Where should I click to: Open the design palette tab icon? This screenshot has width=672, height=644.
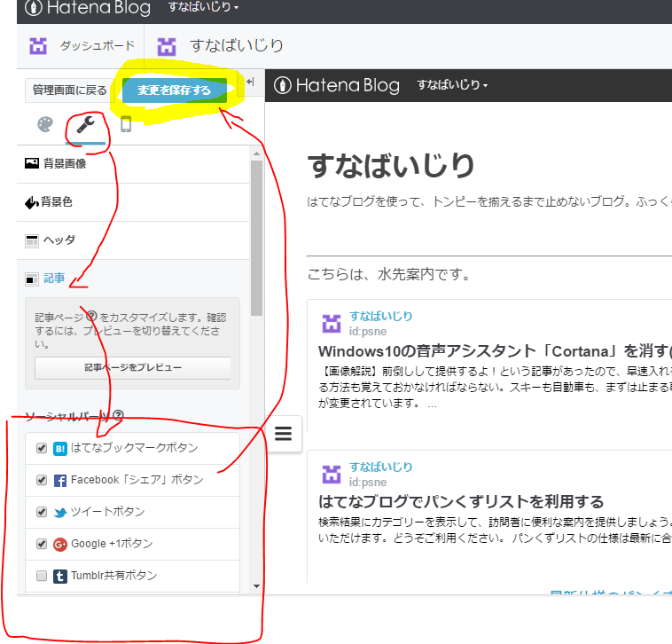coord(45,125)
